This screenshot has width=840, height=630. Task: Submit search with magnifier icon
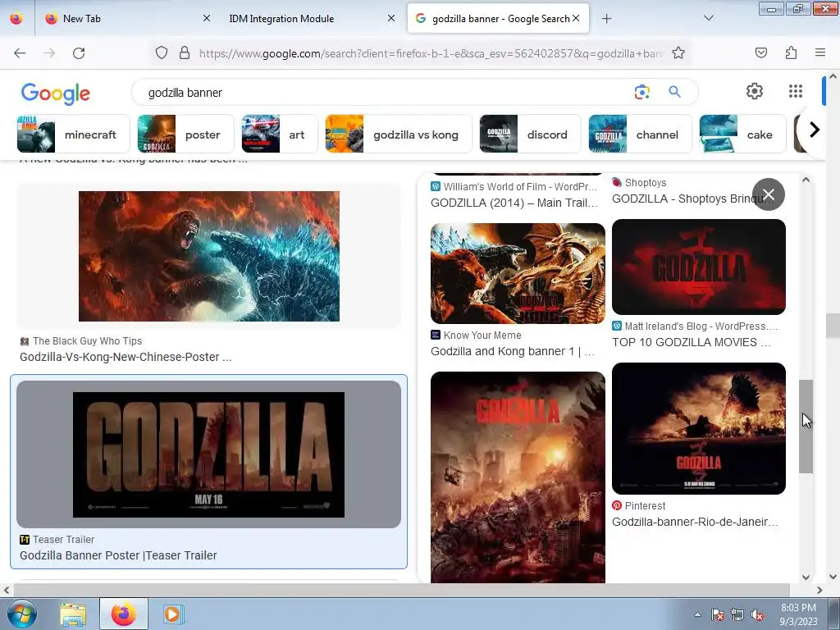tap(674, 92)
